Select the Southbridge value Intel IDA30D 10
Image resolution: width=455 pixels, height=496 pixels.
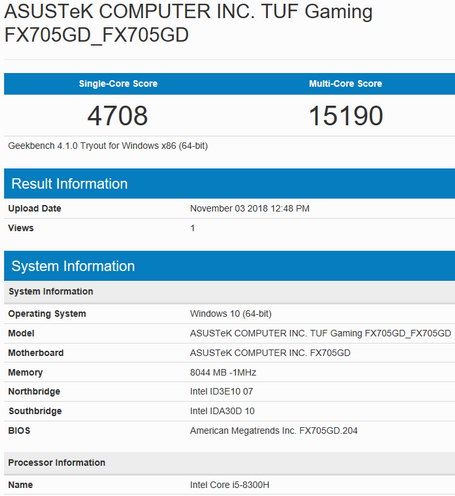point(222,411)
